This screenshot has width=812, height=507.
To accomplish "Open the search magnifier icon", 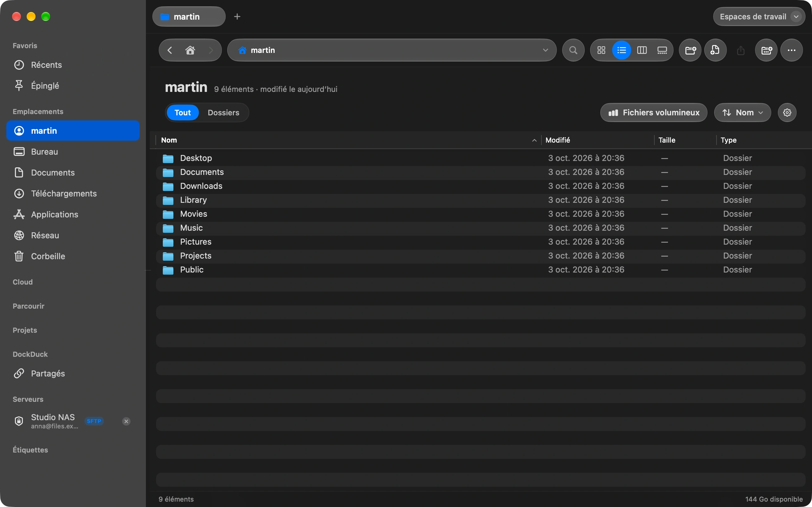I will [x=573, y=50].
